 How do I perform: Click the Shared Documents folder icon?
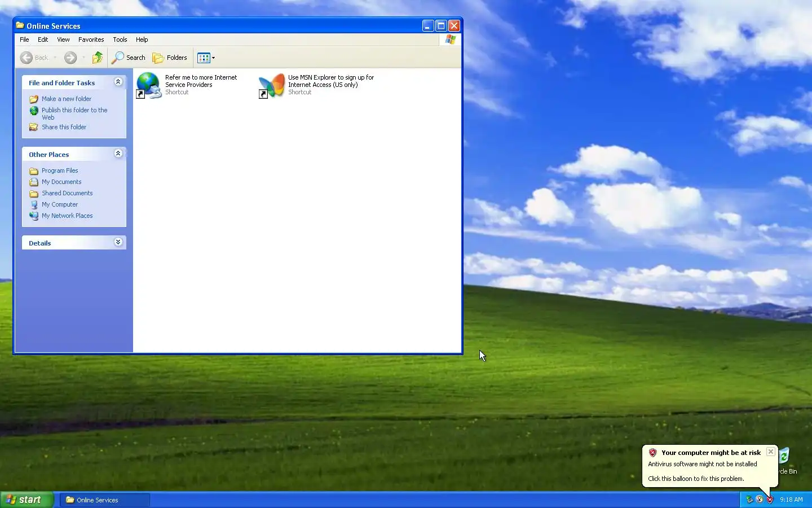(34, 194)
